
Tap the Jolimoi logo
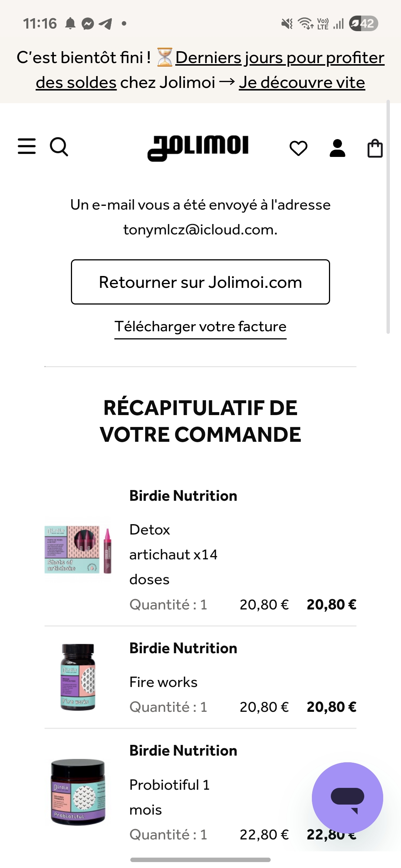coord(198,148)
